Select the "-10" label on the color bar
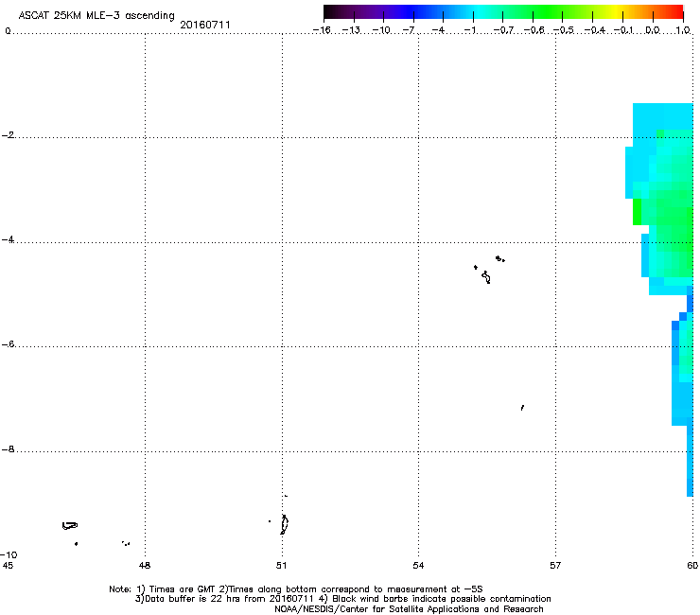Viewport: 700px width, 615px height. pyautogui.click(x=381, y=30)
